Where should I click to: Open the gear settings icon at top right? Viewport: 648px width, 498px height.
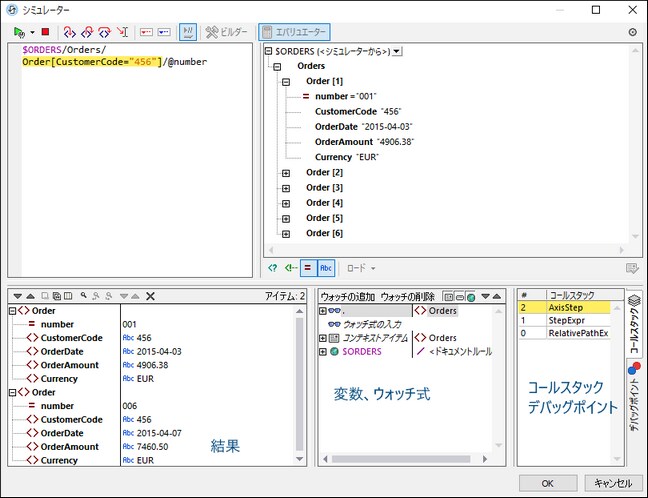632,32
